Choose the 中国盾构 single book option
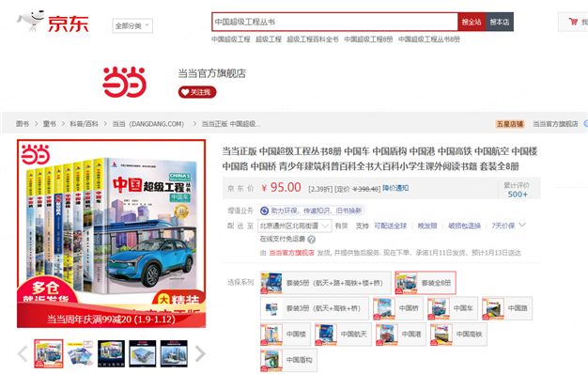588x374 pixels. [288, 360]
